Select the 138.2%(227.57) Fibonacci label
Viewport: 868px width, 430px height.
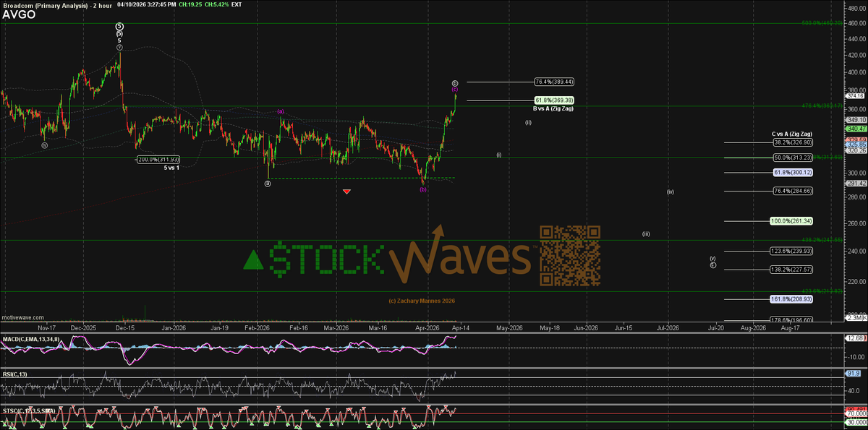[x=791, y=269]
